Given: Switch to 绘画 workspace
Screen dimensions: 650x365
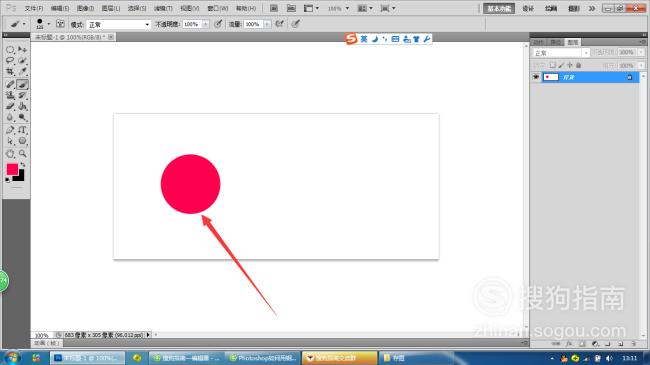Looking at the screenshot, I should pyautogui.click(x=551, y=8).
